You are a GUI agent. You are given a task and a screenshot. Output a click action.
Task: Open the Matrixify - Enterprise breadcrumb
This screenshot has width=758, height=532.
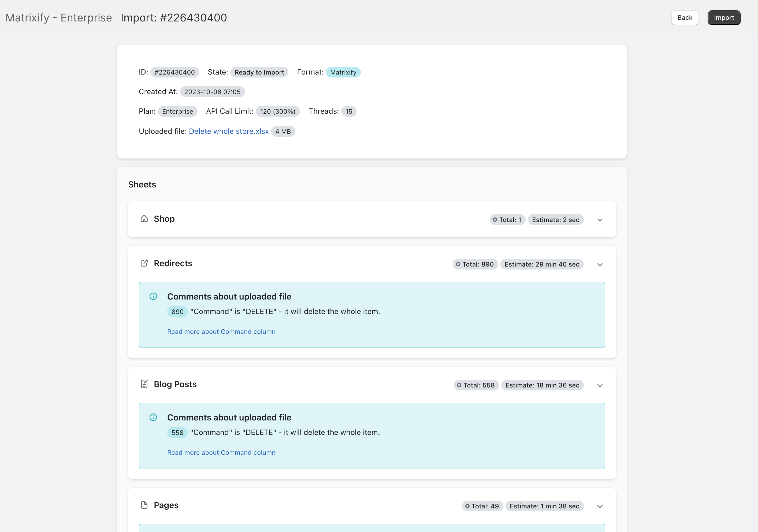(58, 17)
